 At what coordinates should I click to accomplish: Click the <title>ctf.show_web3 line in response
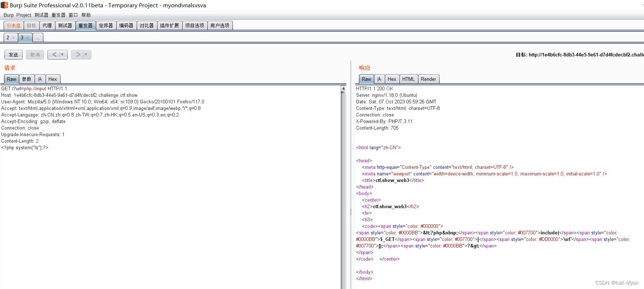point(393,180)
